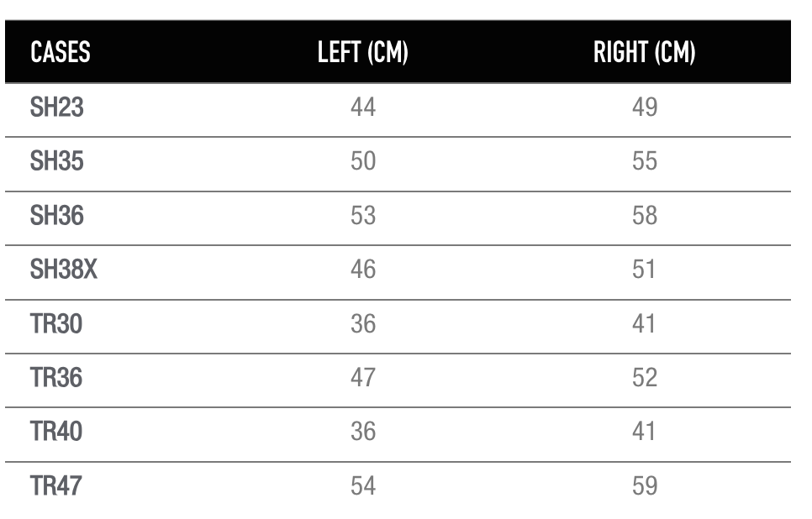
Task: Click right value 59 for TR47
Action: pyautogui.click(x=645, y=485)
